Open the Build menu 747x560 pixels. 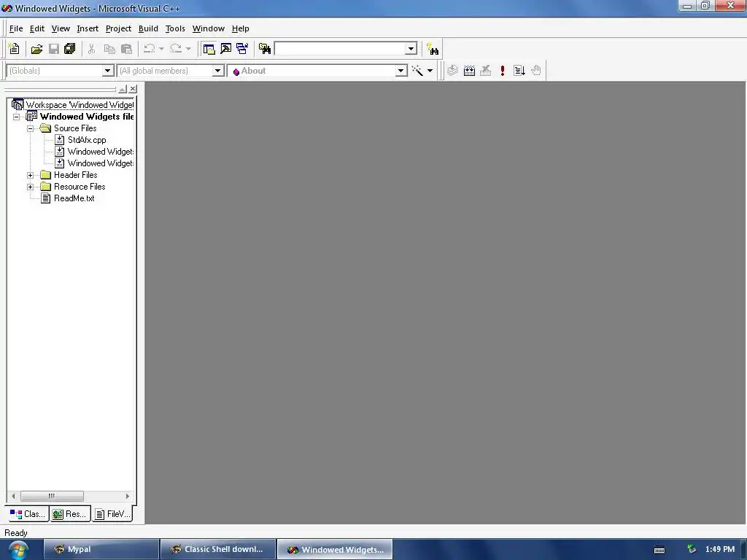148,28
